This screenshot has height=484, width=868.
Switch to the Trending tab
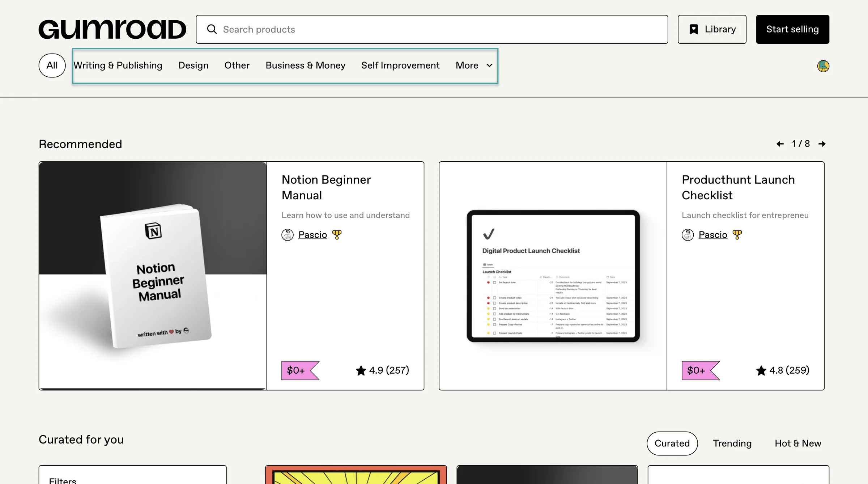(x=732, y=443)
